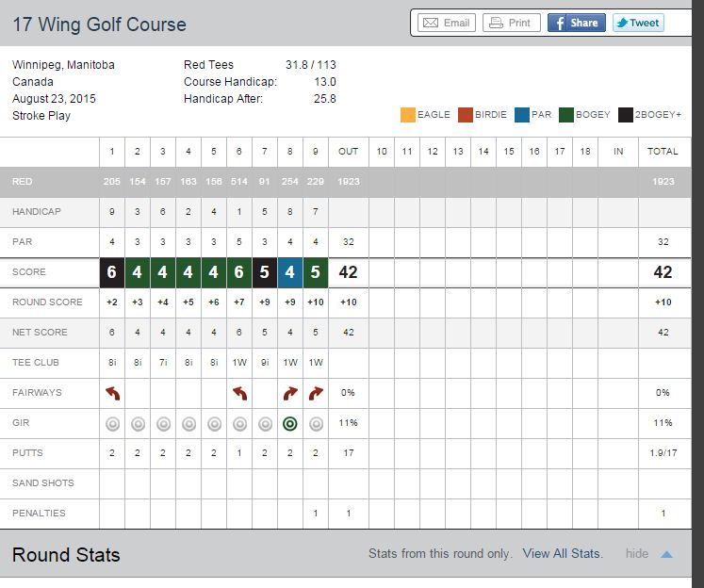
Task: Click hole 9 missed-right fairway arrow
Action: coord(316,393)
